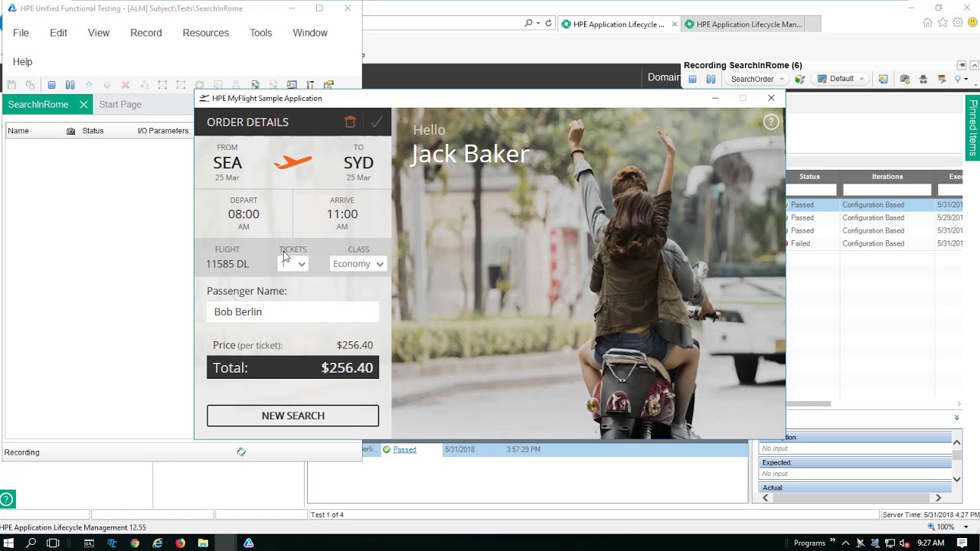Viewport: 980px width, 551px height.
Task: Switch to the Start Page tab
Action: 120,104
